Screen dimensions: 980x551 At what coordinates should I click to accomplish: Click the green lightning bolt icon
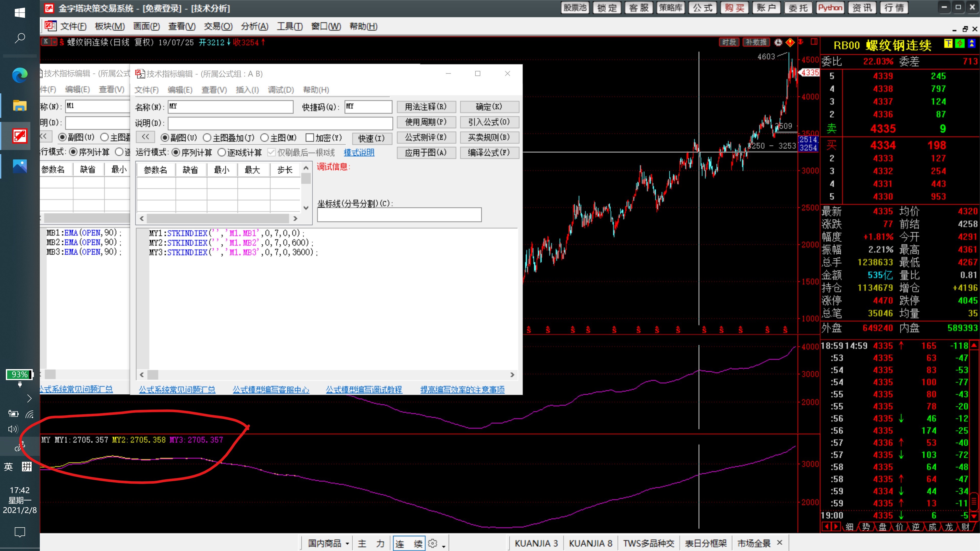[x=960, y=44]
